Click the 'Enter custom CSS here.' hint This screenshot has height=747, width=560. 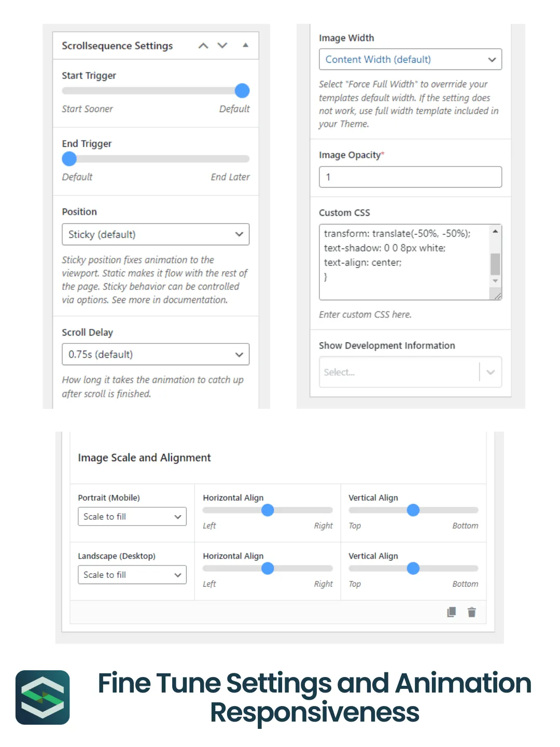click(365, 314)
